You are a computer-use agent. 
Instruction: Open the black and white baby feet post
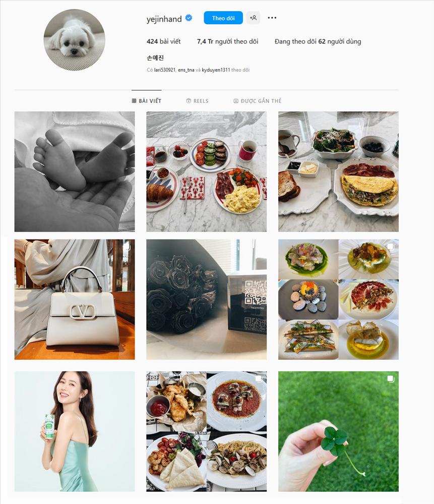coord(75,172)
